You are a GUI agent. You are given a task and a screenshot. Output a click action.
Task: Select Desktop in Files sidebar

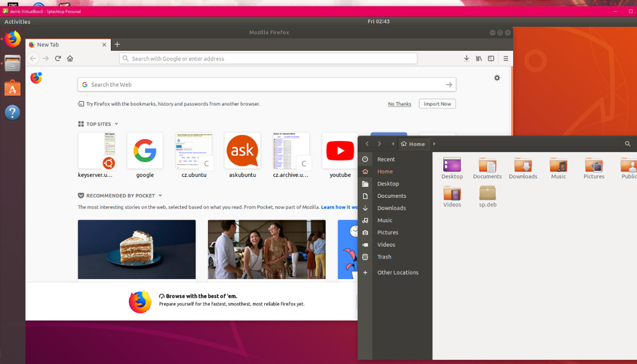[x=395, y=184]
